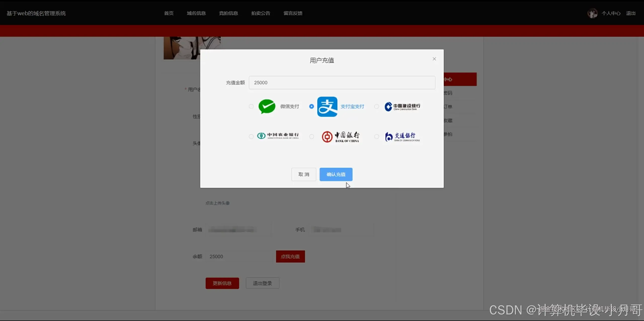Select the 中国建设银行 radio button

(x=376, y=106)
